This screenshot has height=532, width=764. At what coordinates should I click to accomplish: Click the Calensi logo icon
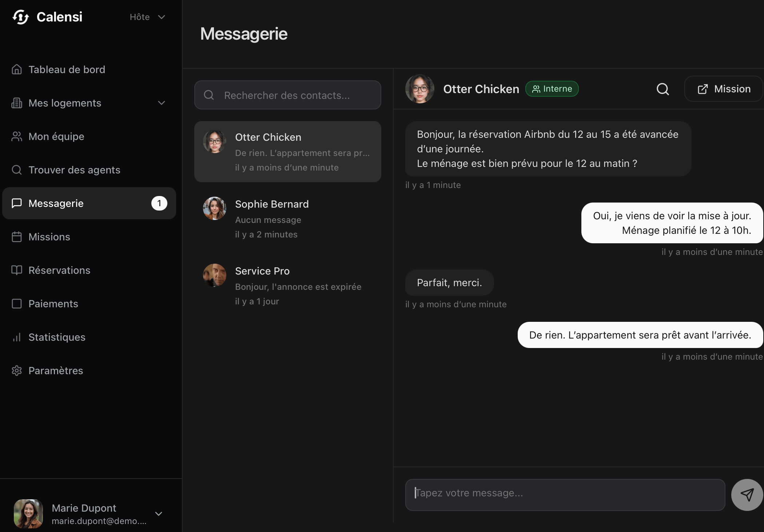[21, 17]
